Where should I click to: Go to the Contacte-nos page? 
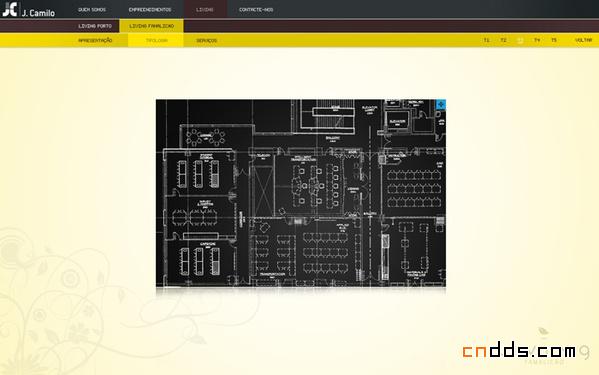[x=256, y=10]
